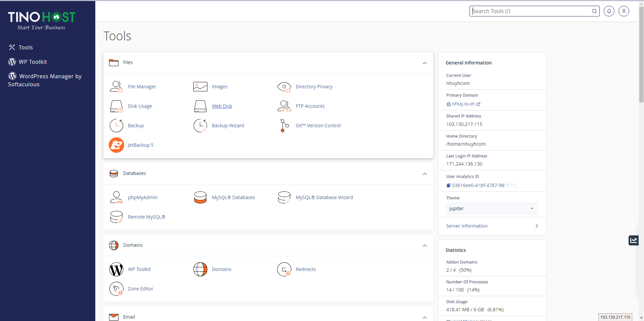Open the File Manager link

pyautogui.click(x=142, y=87)
